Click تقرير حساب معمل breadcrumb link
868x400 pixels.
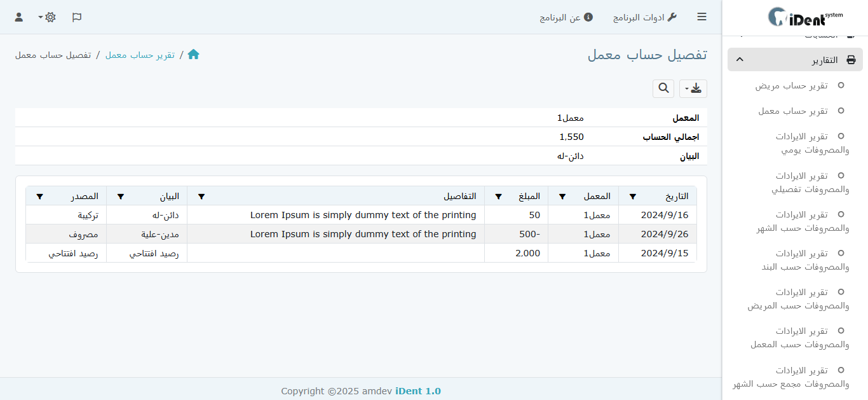[140, 55]
